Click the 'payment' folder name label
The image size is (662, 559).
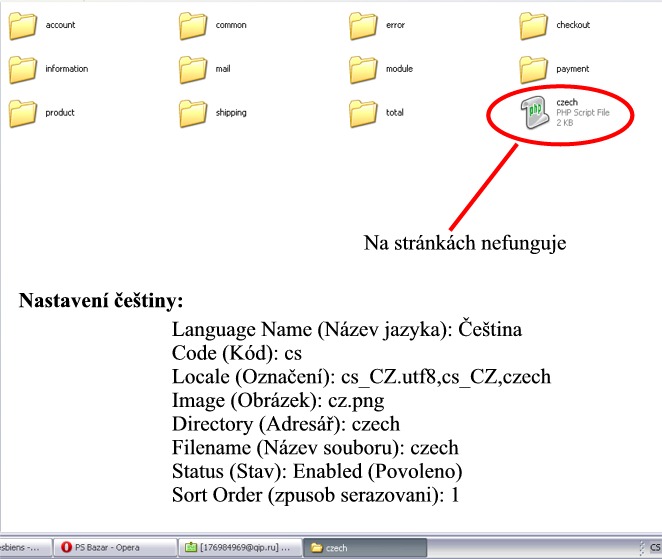pos(572,69)
